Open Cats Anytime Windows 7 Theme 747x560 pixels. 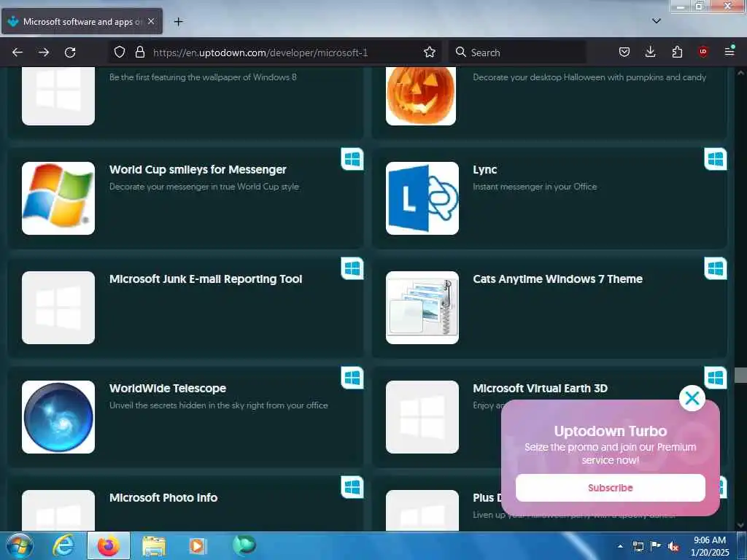tap(558, 279)
